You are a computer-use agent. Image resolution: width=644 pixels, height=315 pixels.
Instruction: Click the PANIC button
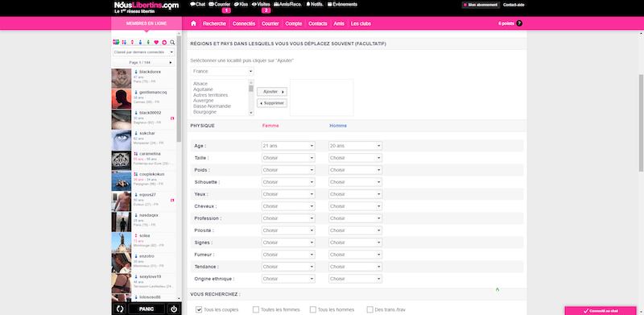147,309
